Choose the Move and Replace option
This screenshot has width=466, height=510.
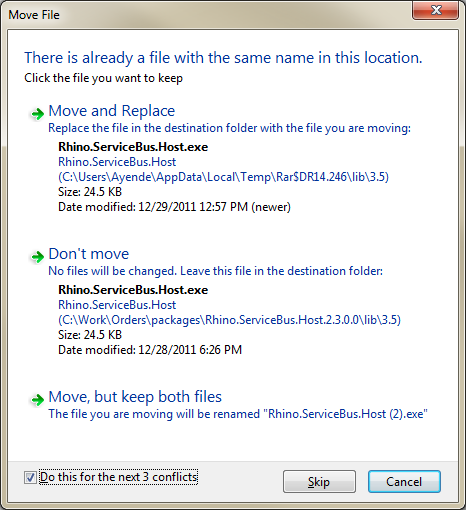(x=112, y=111)
